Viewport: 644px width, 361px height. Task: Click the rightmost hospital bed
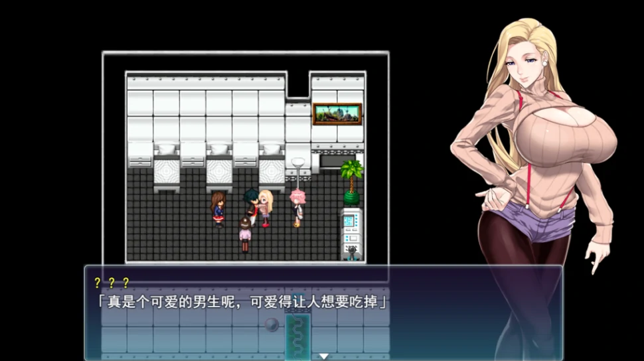272,169
